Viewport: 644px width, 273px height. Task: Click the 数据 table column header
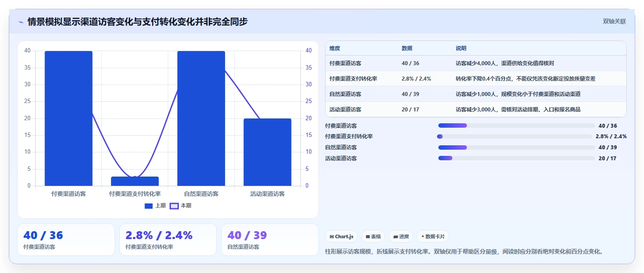pos(407,48)
